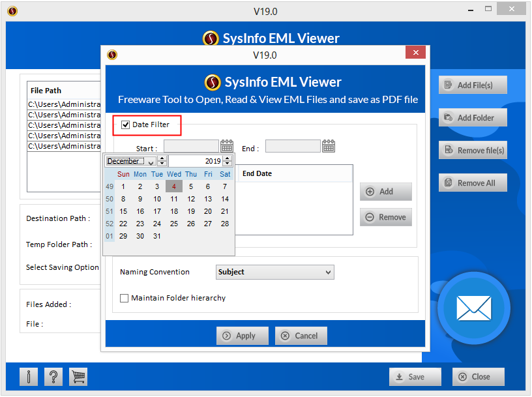Click the Start date input field
The height and width of the screenshot is (397, 532).
click(x=191, y=146)
